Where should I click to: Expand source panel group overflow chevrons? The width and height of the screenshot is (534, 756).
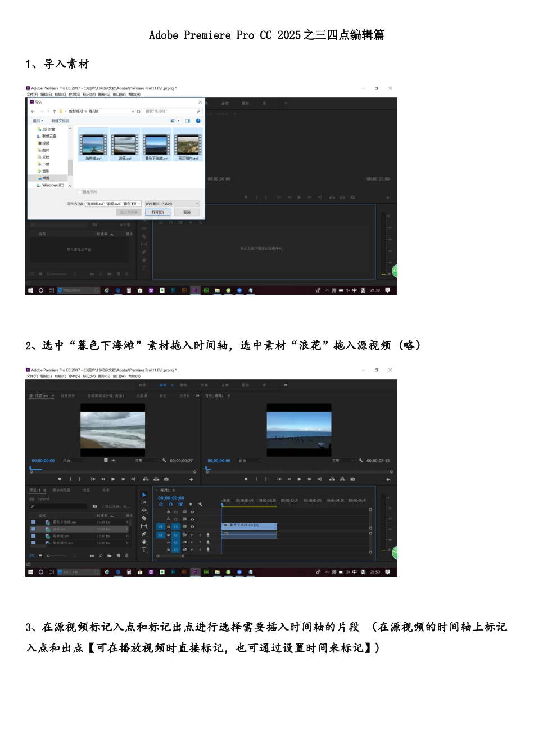197,396
